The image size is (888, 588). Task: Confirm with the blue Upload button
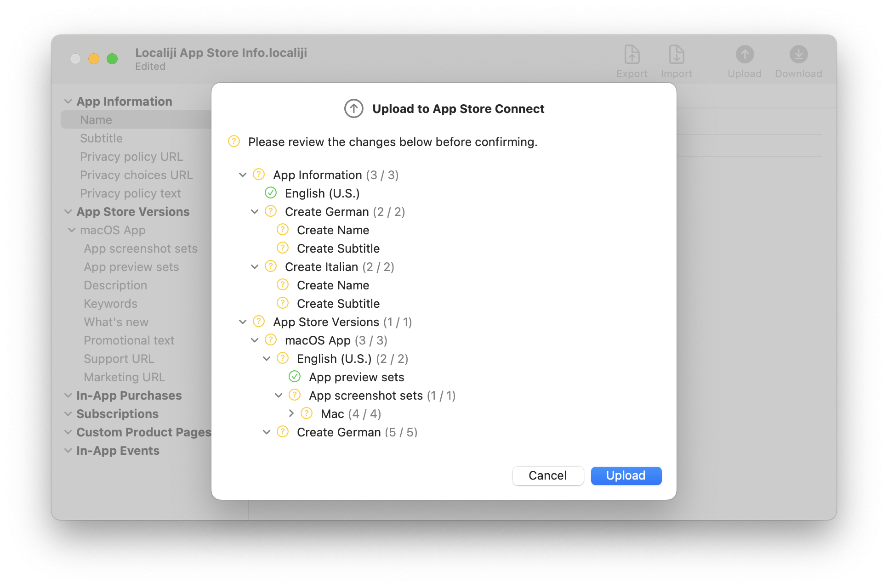coord(626,475)
